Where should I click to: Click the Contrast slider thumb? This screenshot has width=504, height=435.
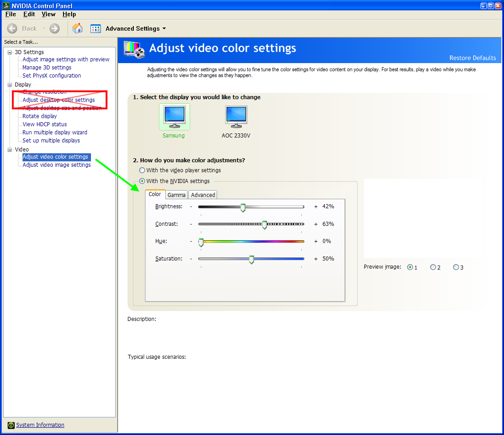[264, 225]
